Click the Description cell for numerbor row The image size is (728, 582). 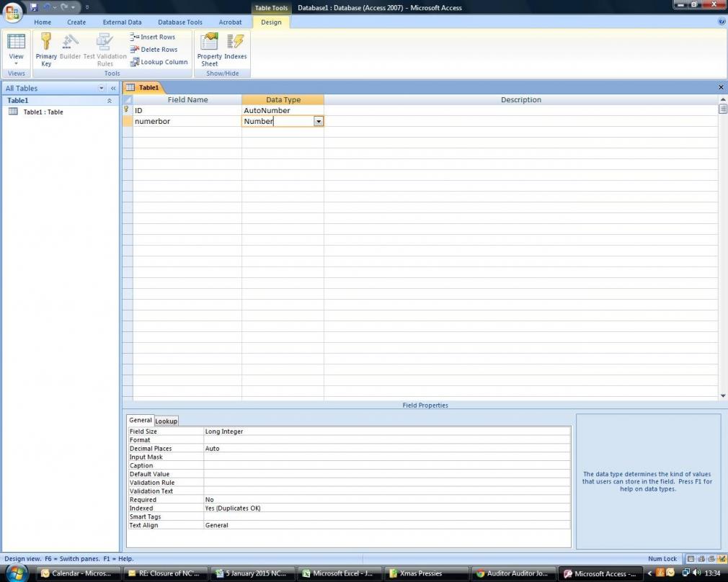(x=521, y=121)
